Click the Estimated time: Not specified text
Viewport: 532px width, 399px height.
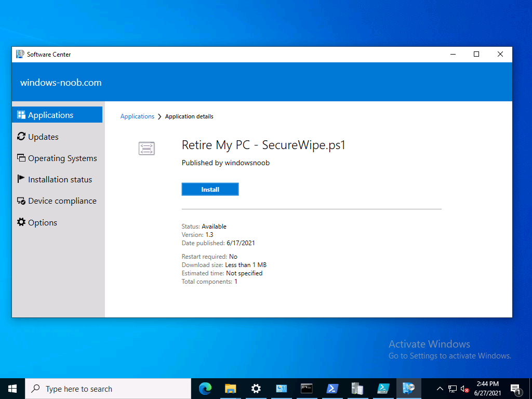pos(222,273)
